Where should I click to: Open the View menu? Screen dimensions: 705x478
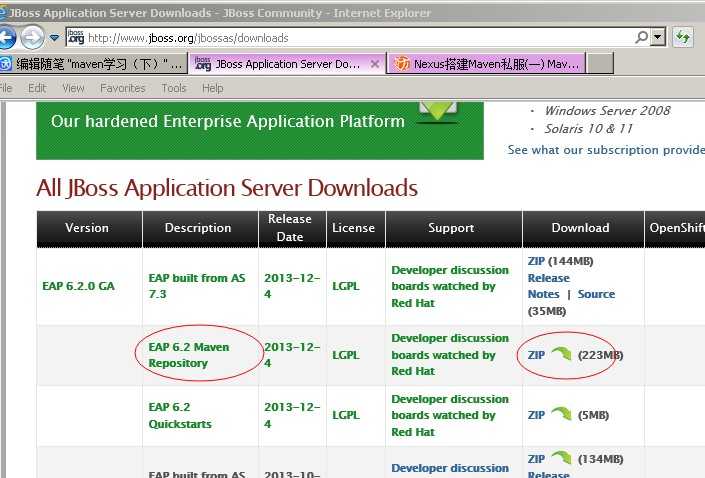pos(73,88)
